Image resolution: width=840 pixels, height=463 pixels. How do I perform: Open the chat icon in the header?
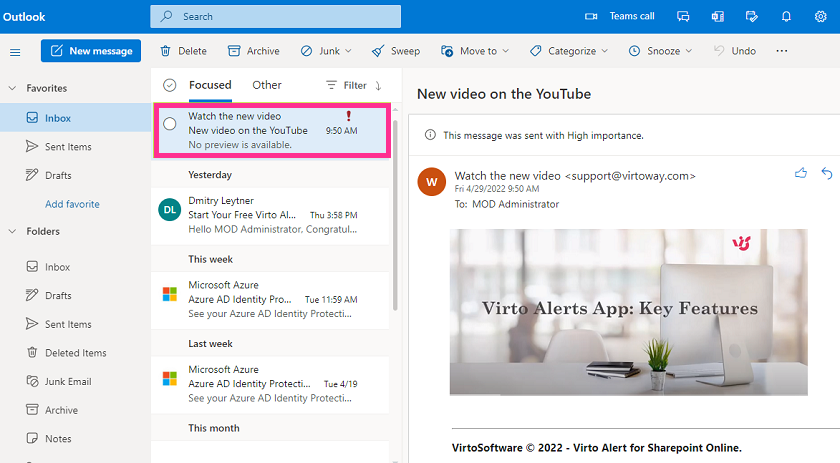(683, 17)
